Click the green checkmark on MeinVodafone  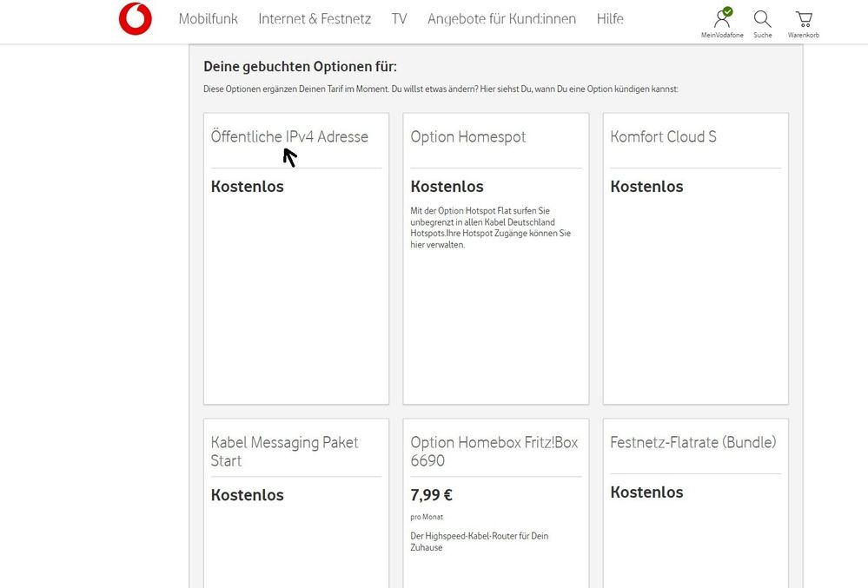(x=728, y=10)
